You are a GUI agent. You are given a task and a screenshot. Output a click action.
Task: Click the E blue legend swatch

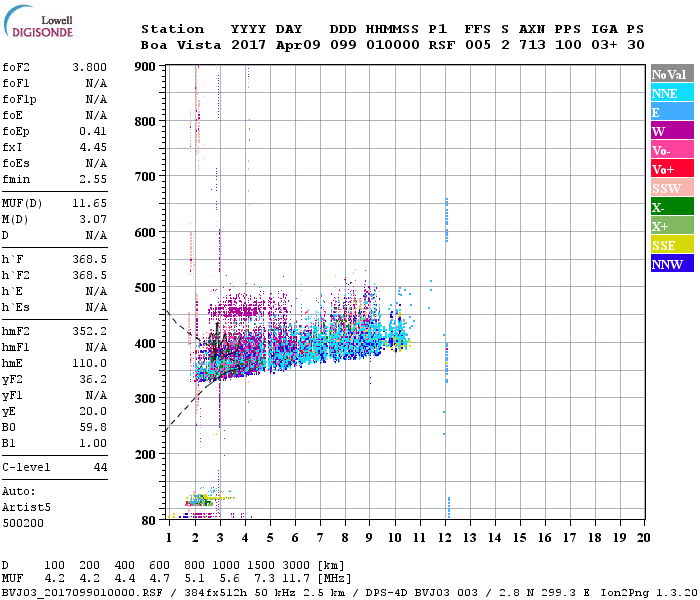tap(672, 112)
